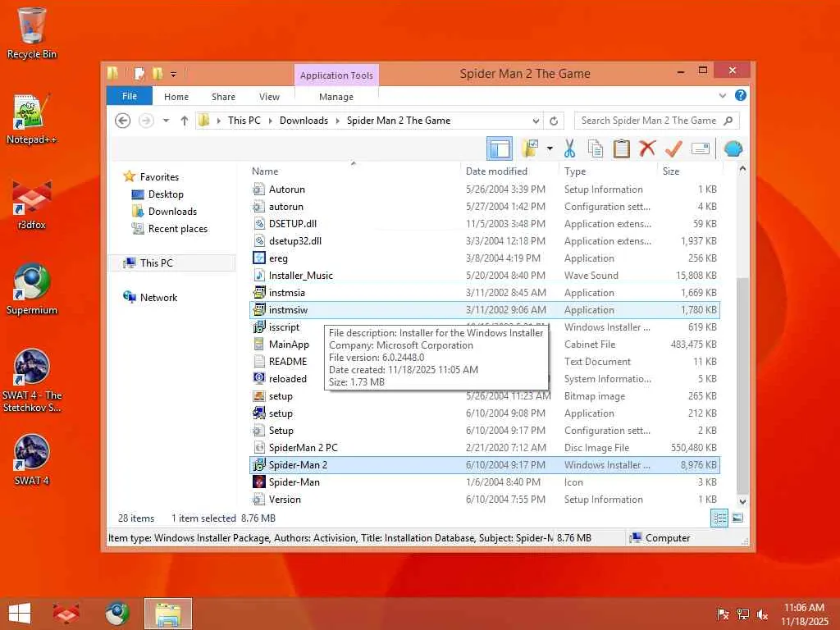Click the Rename icon in the toolbar
This screenshot has width=840, height=630.
pos(701,148)
